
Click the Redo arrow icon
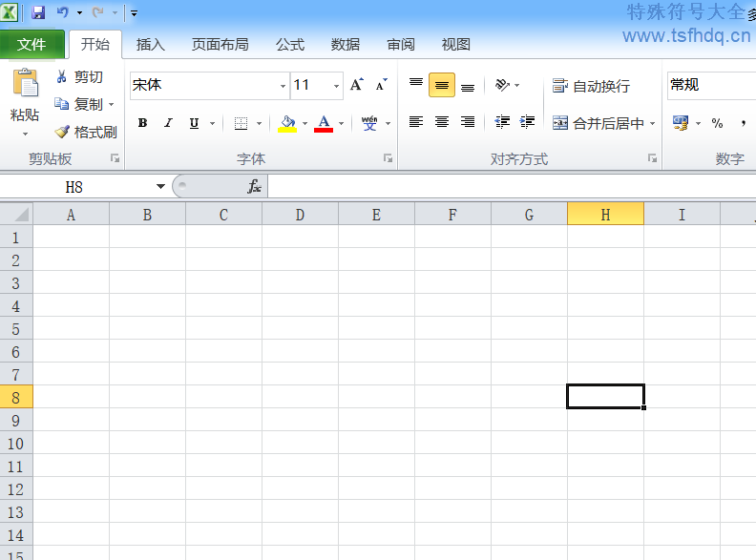tap(98, 12)
